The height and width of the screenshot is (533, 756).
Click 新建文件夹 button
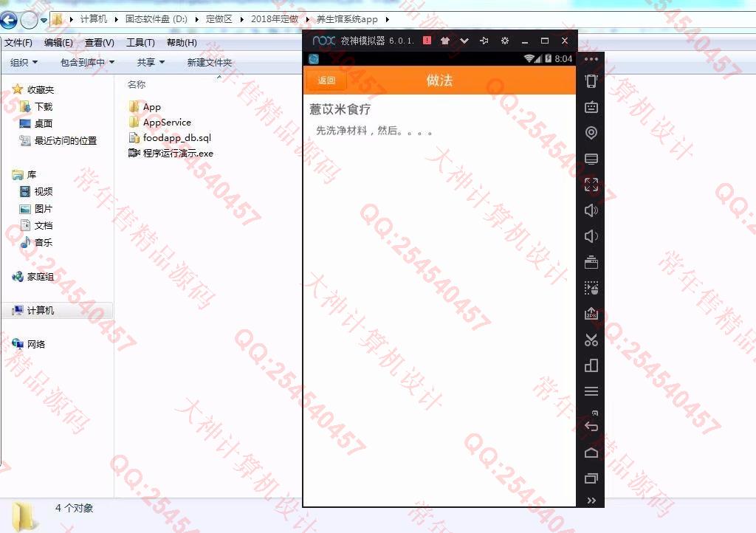pos(209,62)
